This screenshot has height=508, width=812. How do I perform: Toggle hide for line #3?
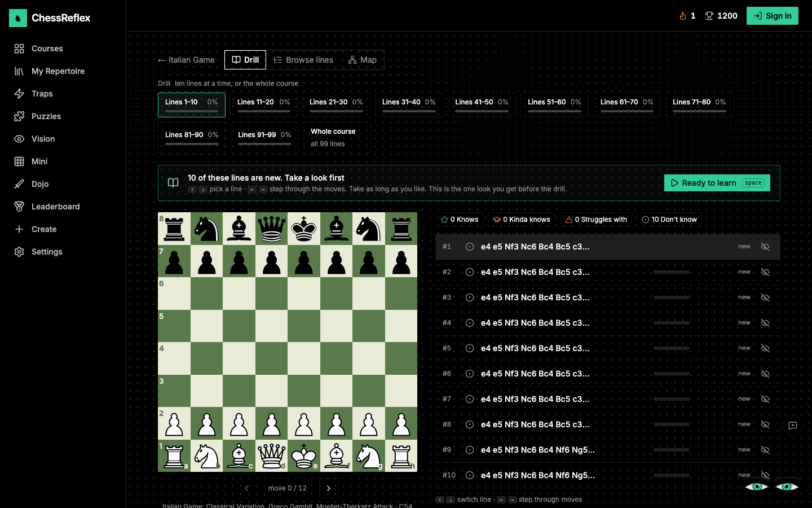pyautogui.click(x=765, y=297)
